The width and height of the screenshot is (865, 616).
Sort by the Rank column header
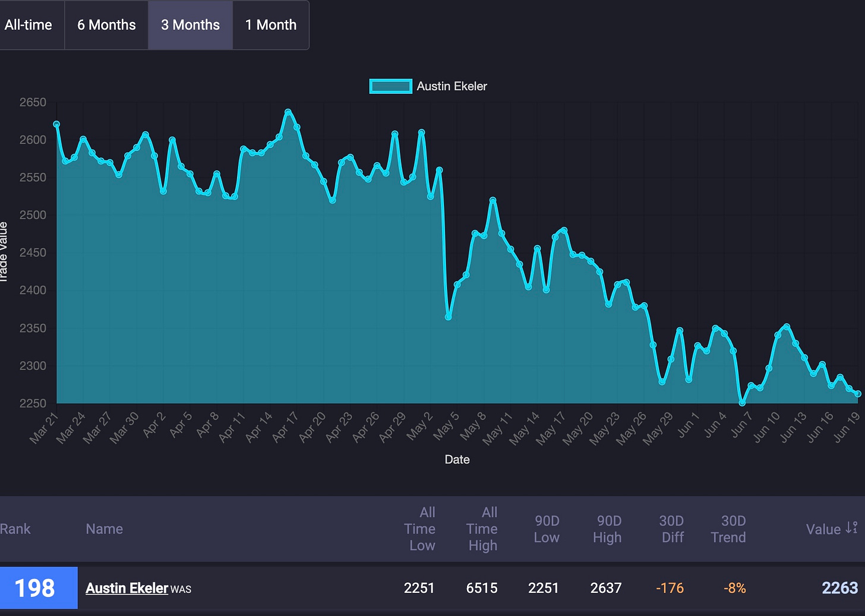15,529
